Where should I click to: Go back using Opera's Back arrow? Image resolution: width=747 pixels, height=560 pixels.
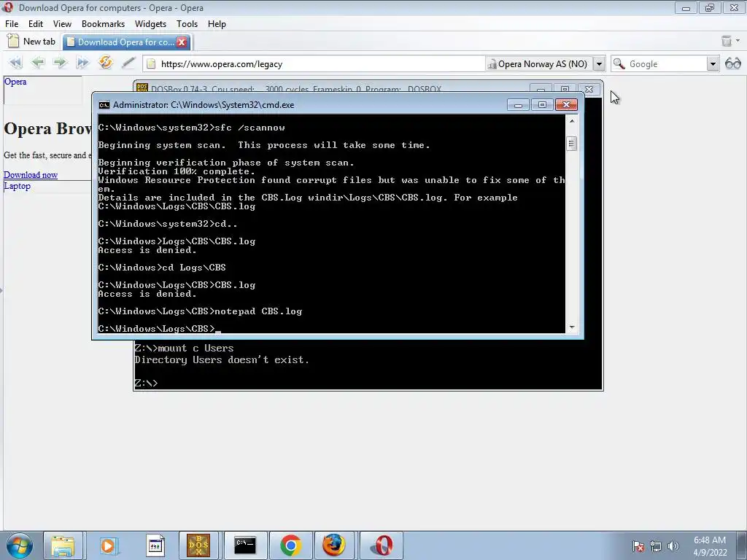(x=38, y=63)
